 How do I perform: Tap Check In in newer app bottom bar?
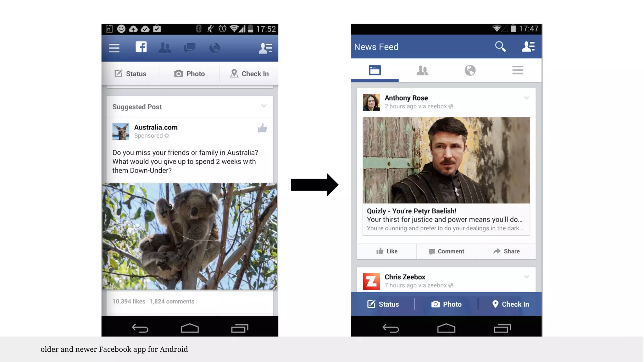[x=510, y=304]
